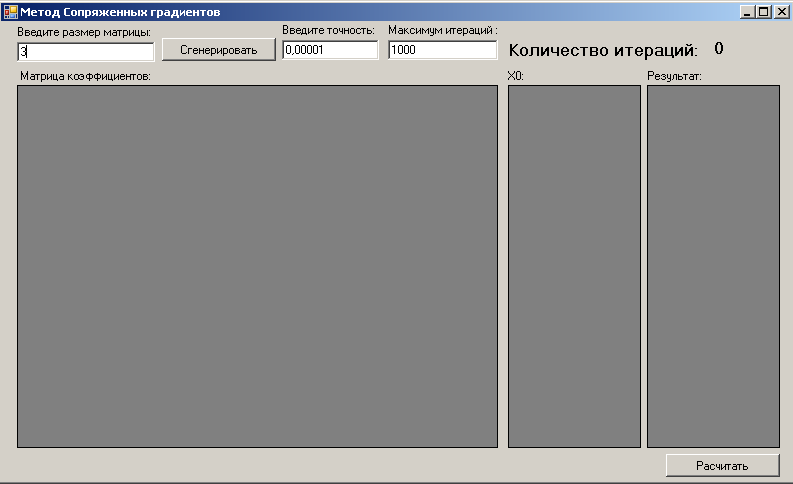Minimize the Метод Сопряженных градиентов window
Viewport: 793px width, 484px height.
(x=747, y=12)
